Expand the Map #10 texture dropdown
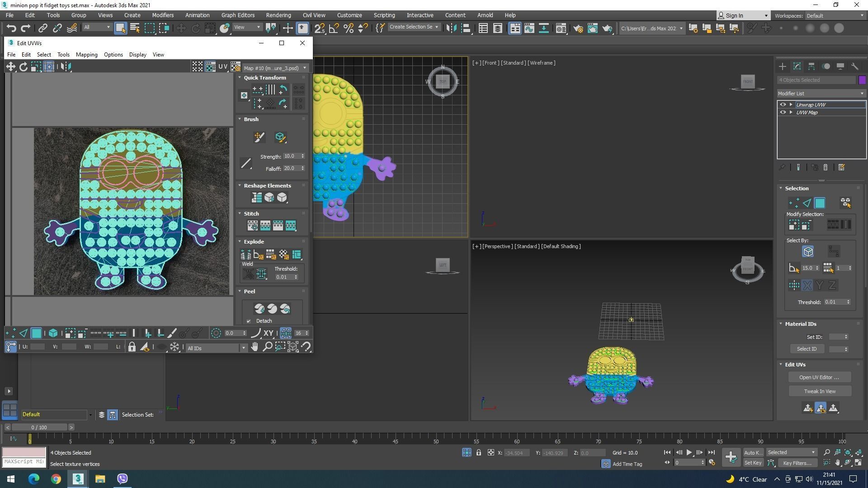Viewport: 868px width, 488px height. click(x=305, y=68)
